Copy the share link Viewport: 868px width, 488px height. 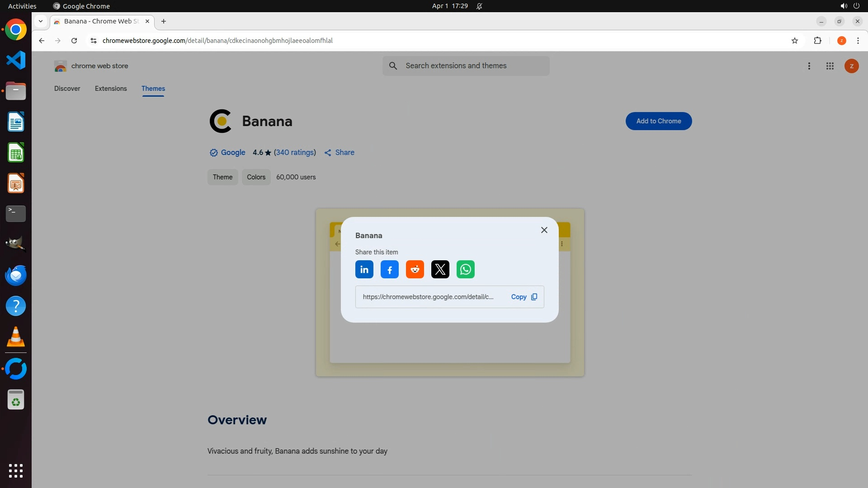pyautogui.click(x=524, y=297)
